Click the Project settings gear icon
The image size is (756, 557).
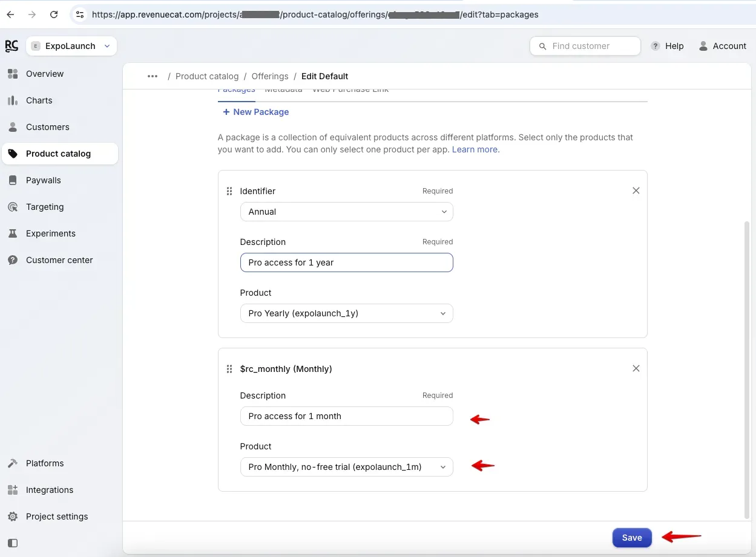(x=13, y=516)
